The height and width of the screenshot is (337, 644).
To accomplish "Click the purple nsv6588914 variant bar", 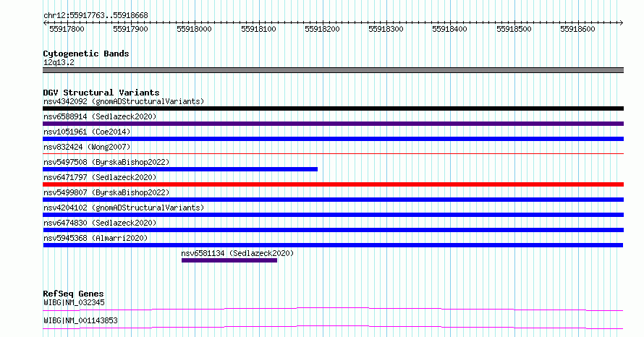I will [333, 124].
